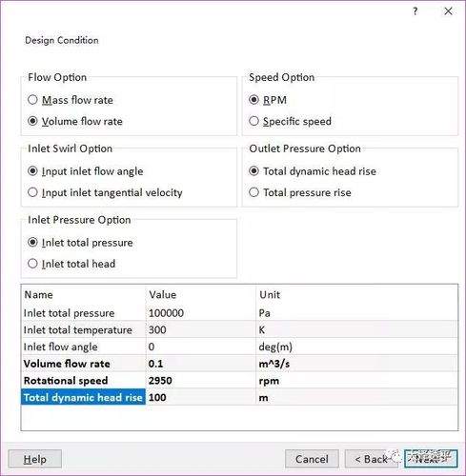Edit Inlet total temperature value 300
466x476 pixels.
[x=201, y=330]
